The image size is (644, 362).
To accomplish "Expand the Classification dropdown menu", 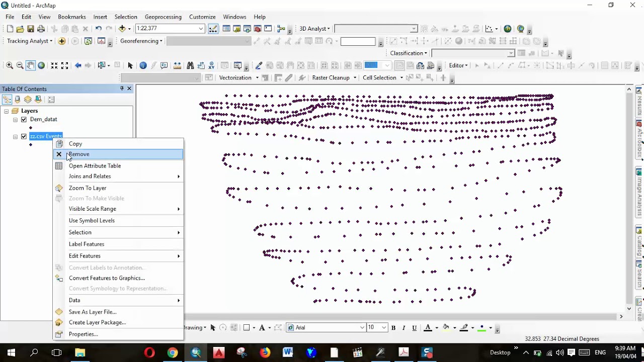I will click(x=409, y=53).
